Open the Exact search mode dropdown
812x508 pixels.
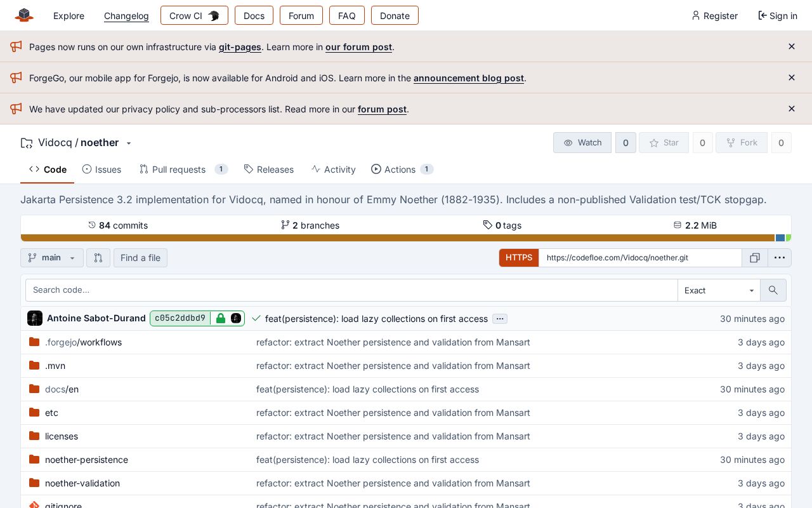[719, 290]
